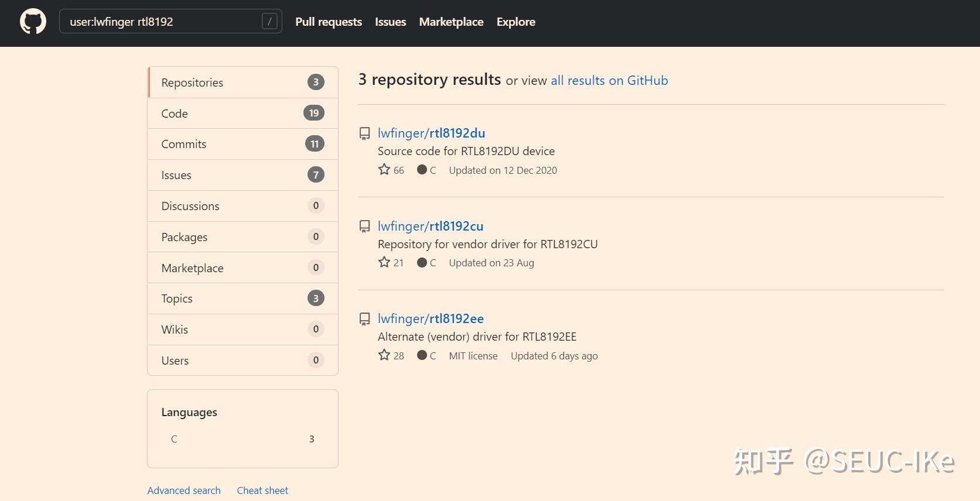This screenshot has width=980, height=501.
Task: Open the lwfinger/rtl8192ee repository link
Action: click(431, 319)
